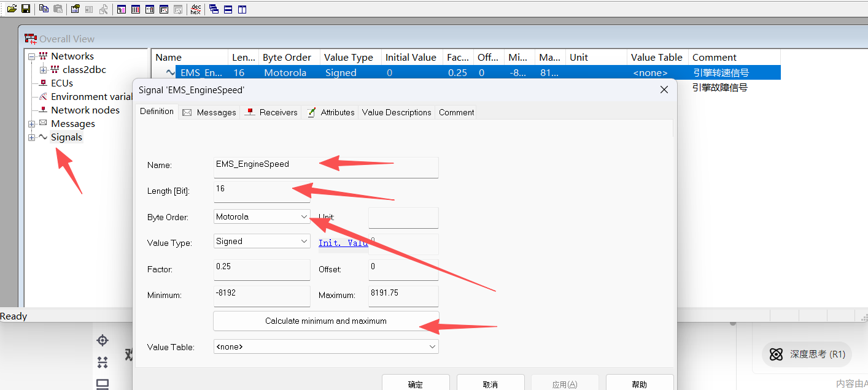Click the Offset input field
This screenshot has height=390, width=868.
point(403,270)
